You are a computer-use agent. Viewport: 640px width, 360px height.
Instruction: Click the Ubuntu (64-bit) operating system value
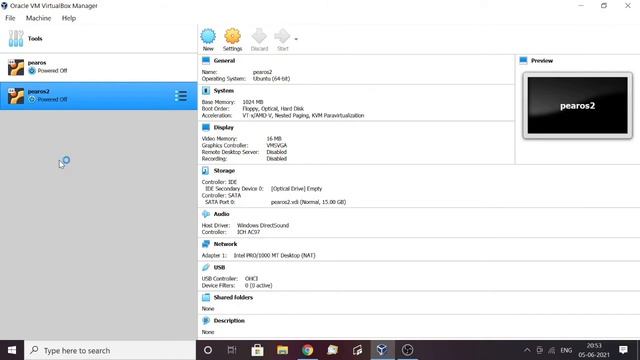point(271,79)
